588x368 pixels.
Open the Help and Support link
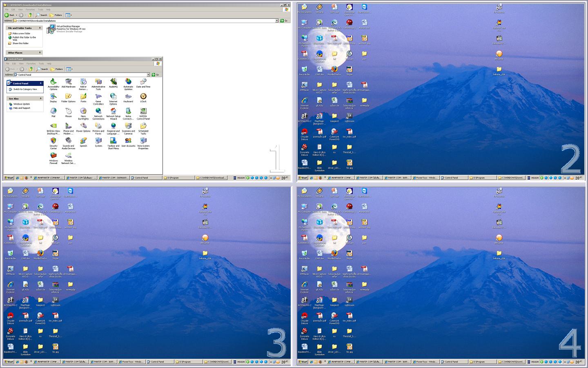click(x=22, y=108)
